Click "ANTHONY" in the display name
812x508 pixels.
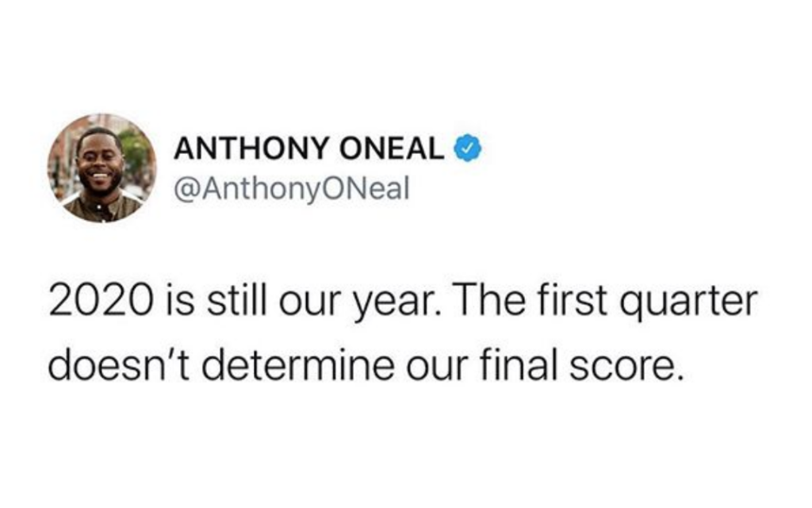(251, 148)
